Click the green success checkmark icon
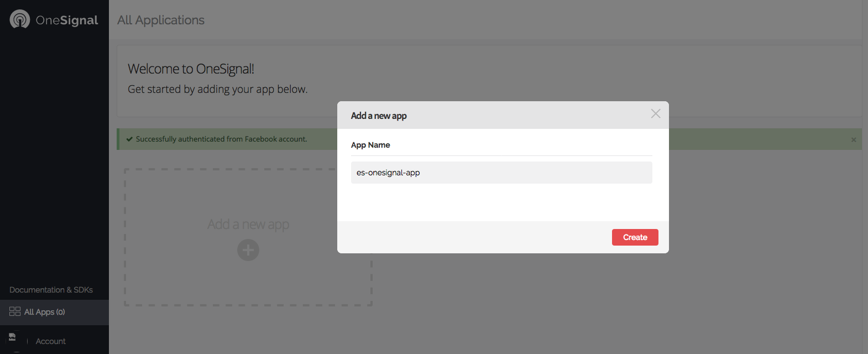The image size is (868, 354). (x=129, y=139)
